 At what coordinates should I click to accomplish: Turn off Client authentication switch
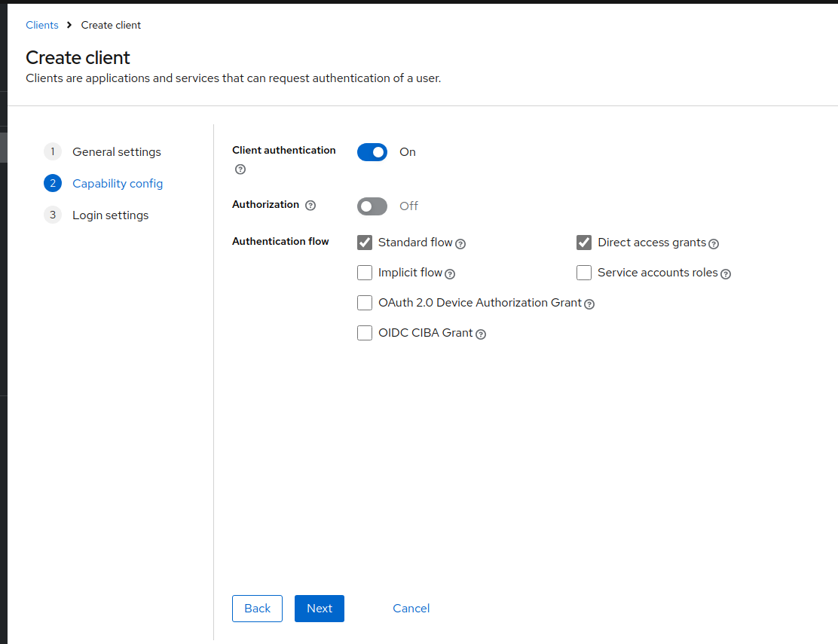tap(372, 152)
